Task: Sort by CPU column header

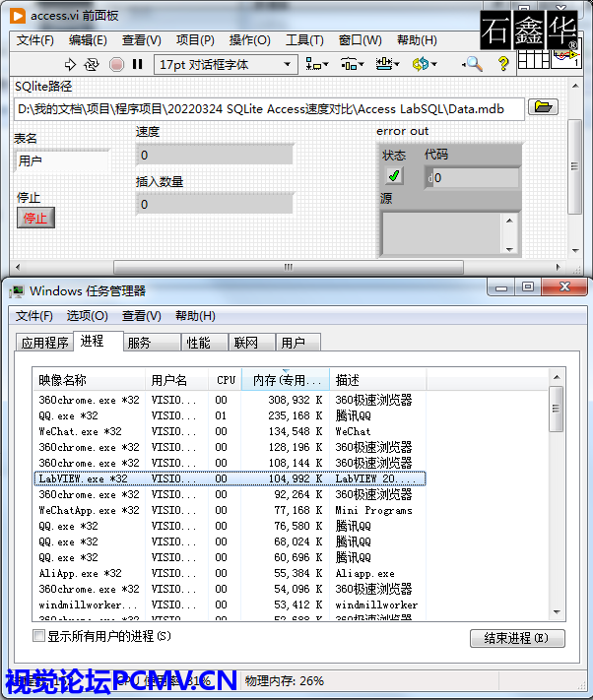Action: (x=225, y=380)
